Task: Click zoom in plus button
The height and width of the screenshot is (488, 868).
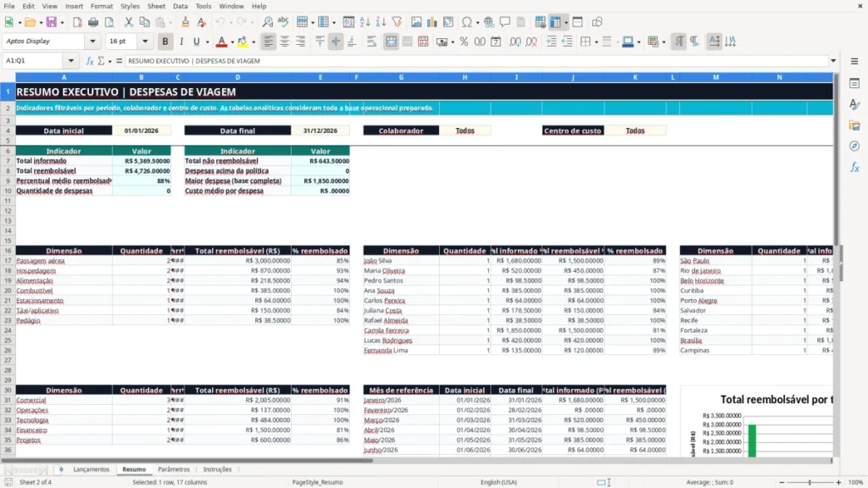Action: [x=838, y=482]
